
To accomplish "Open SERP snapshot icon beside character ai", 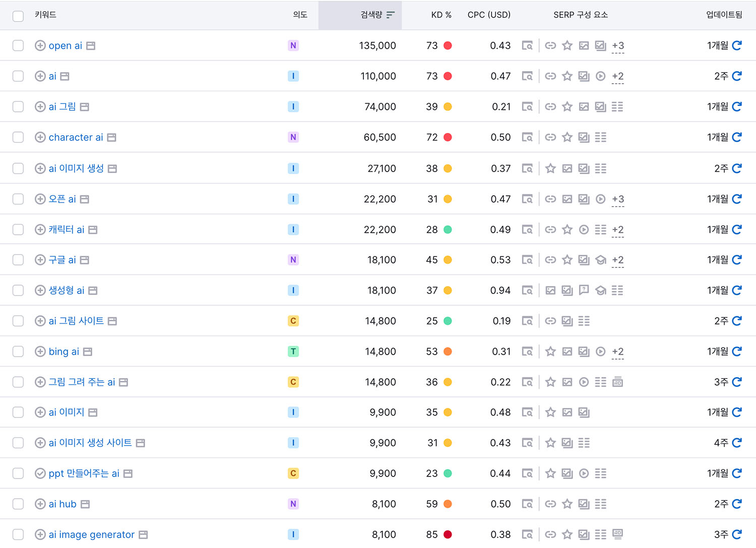I will point(112,138).
